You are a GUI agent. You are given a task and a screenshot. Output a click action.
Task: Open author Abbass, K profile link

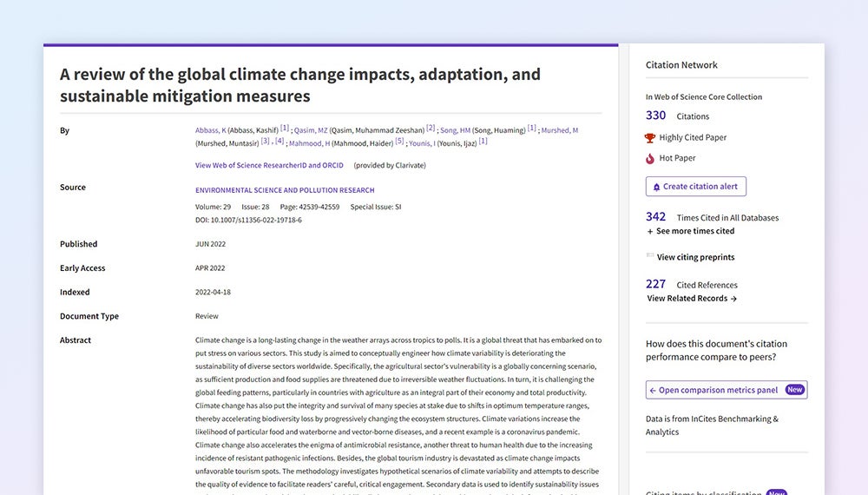[x=210, y=130]
